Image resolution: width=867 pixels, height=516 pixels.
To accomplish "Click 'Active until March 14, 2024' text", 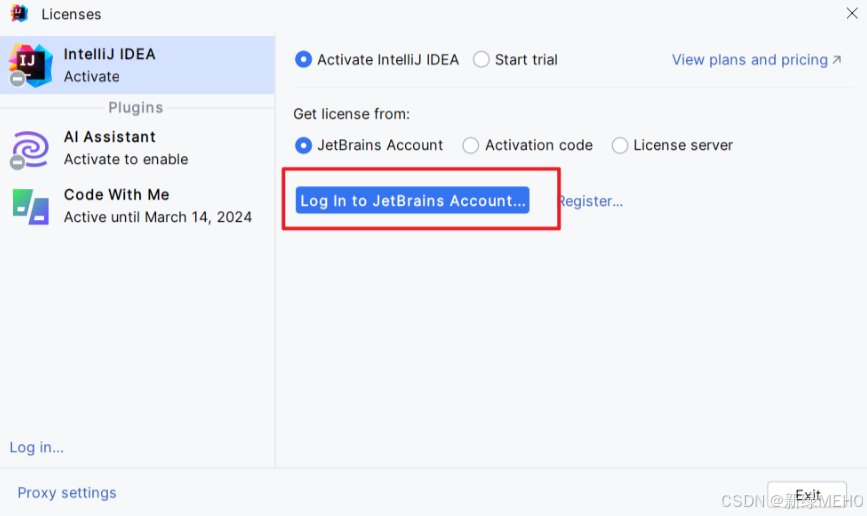I will (x=158, y=217).
